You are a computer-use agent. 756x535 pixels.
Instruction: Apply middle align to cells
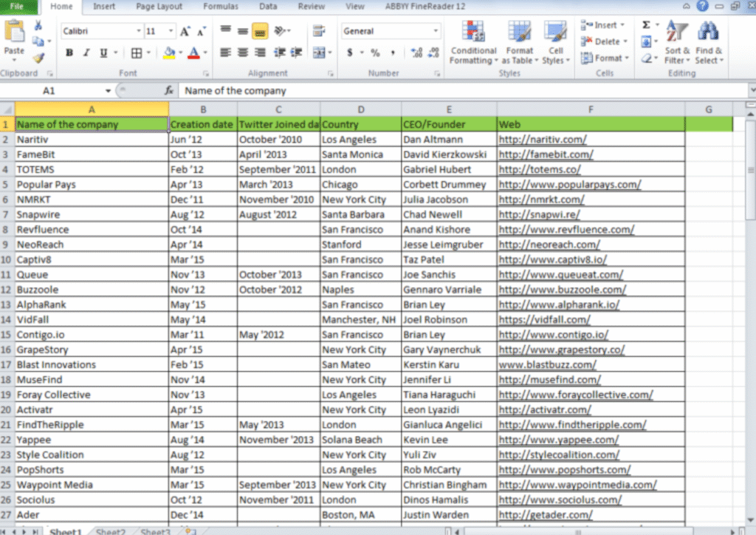coord(242,30)
